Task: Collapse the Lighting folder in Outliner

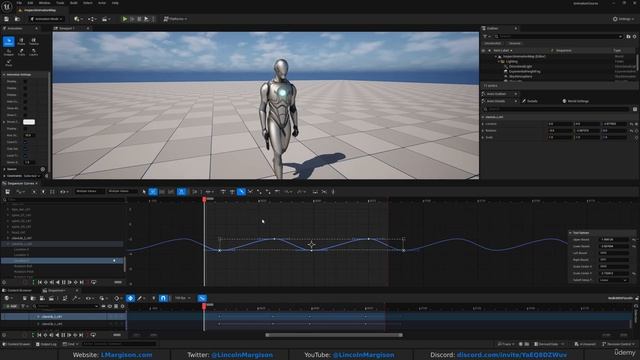Action: [x=499, y=62]
